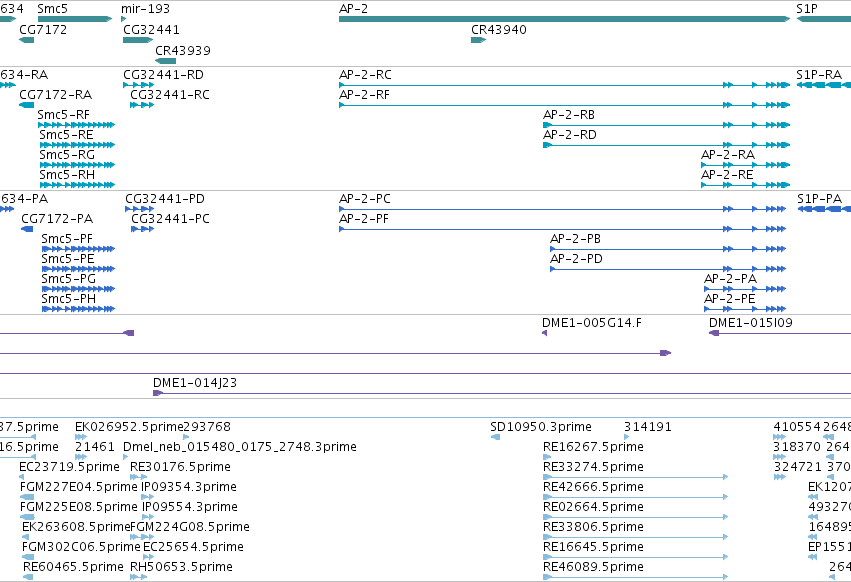Click EST feature 318370

click(x=779, y=457)
